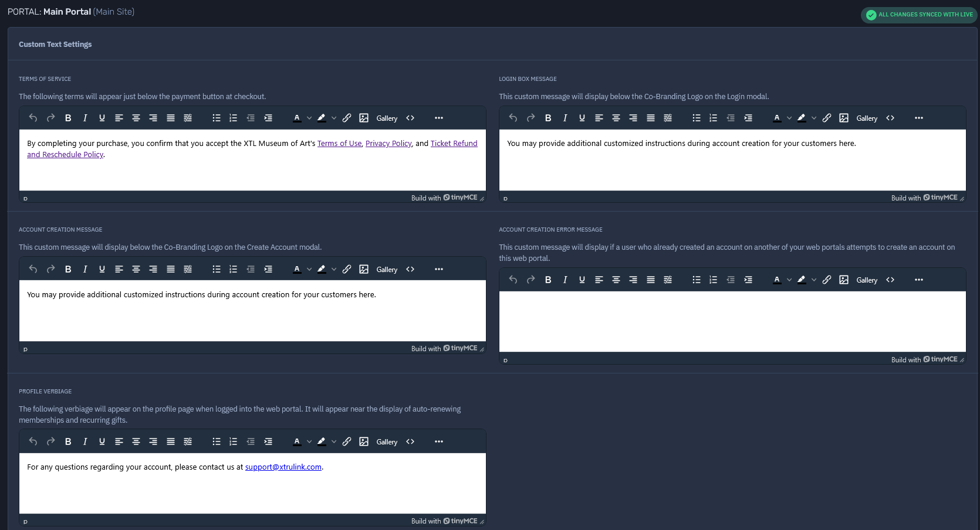Open source code view in Terms of Service editor
This screenshot has width=980, height=530.
tap(410, 118)
